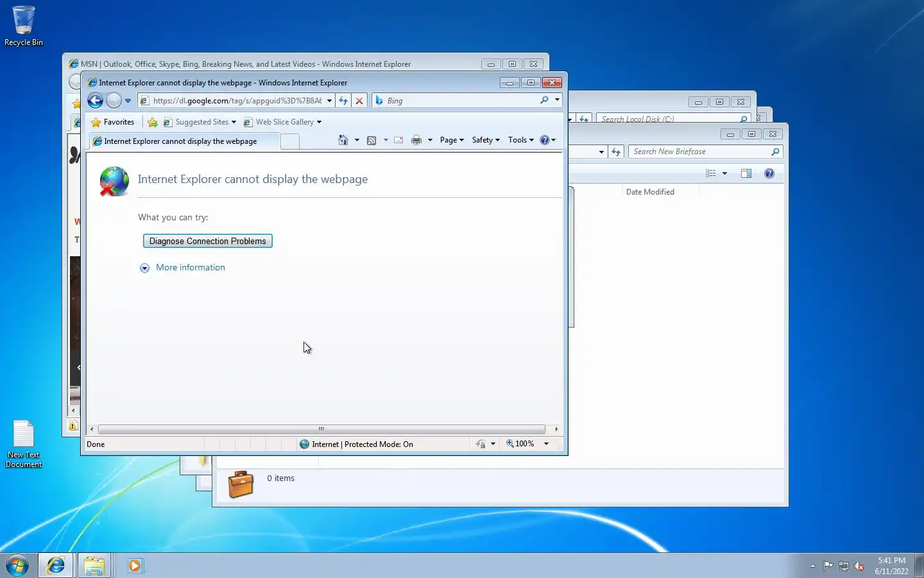Stop loading with the red X icon

[x=359, y=101]
